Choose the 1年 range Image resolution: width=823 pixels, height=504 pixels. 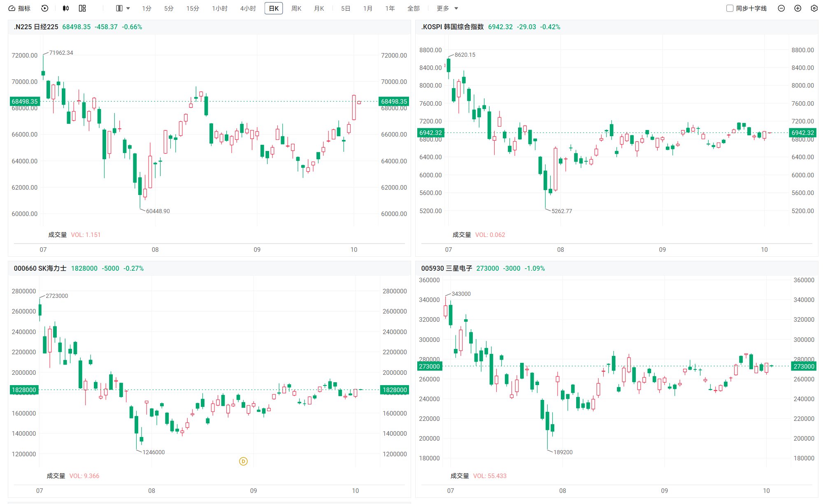390,8
